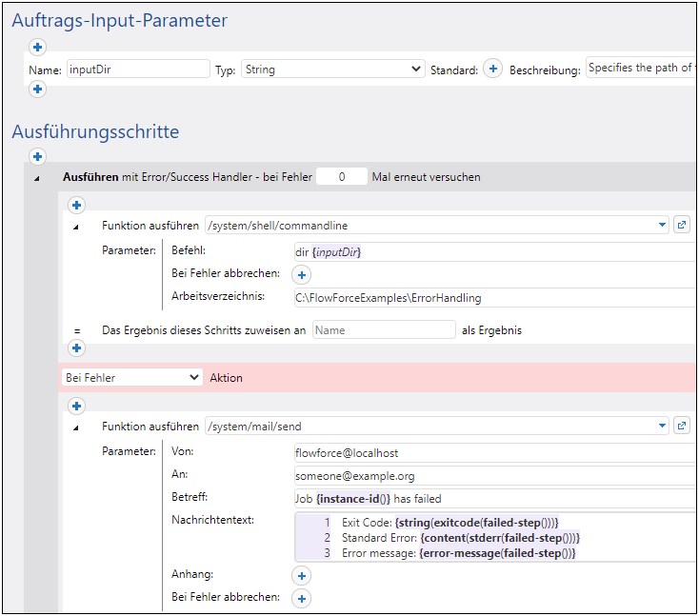Collapse the mail send Funktion ausführen step
This screenshot has width=699, height=616.
77,427
